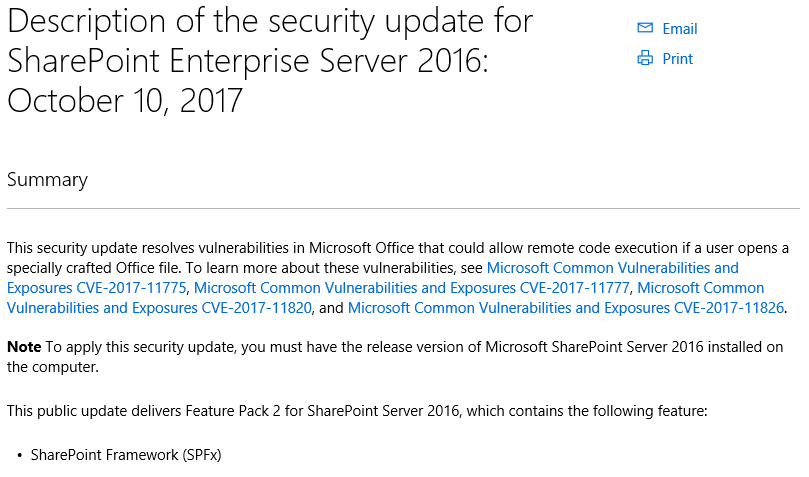809x477 pixels.
Task: Open the CVE-2017-11826 vulnerability link
Action: pos(565,308)
